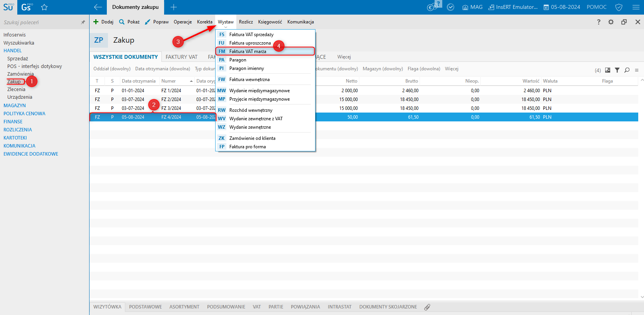Screen dimensions: 644x315
Task: Open the POWIĄZANIA bottom tab
Action: (x=305, y=307)
